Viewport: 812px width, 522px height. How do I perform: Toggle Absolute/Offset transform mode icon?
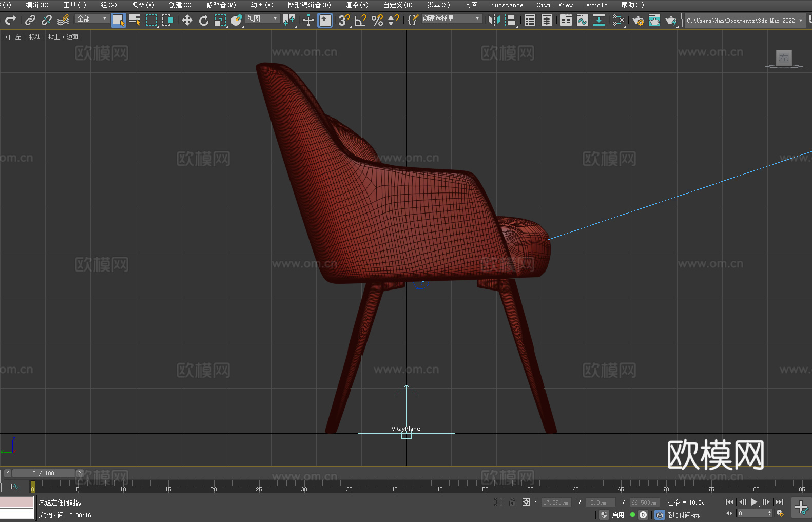tap(526, 502)
